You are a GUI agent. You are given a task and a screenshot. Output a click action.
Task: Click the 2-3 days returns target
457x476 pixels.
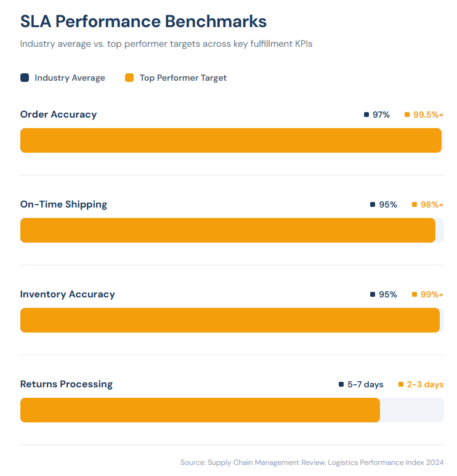point(425,384)
